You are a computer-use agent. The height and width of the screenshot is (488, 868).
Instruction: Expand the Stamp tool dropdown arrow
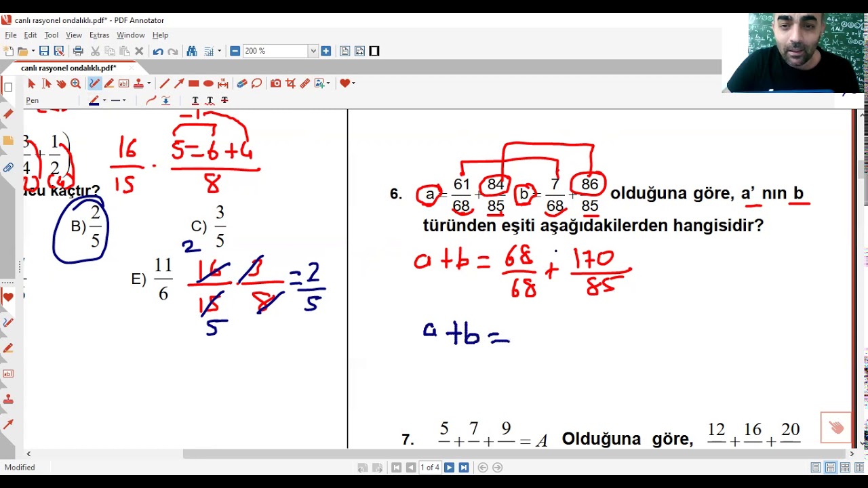pos(149,83)
